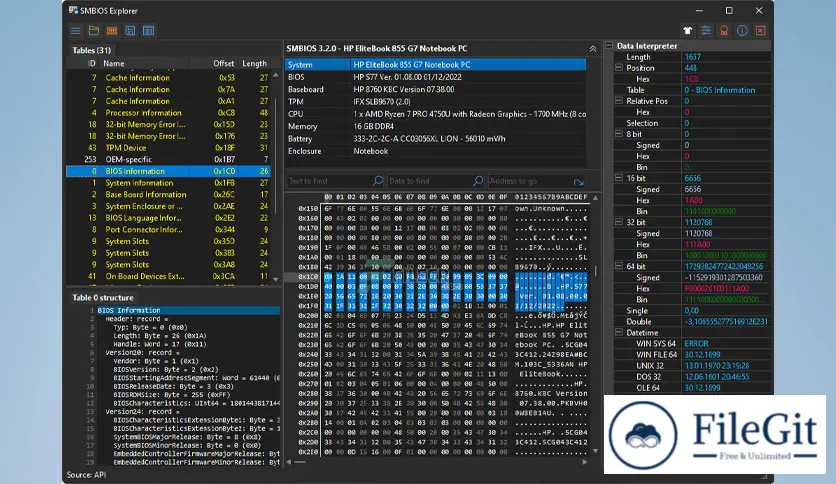The height and width of the screenshot is (484, 836).
Task: Select the TPM Device table row
Action: [x=168, y=148]
